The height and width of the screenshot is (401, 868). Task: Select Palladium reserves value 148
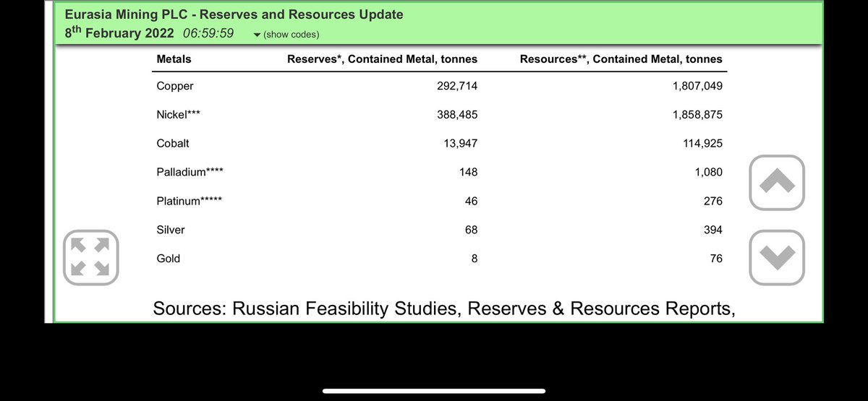tap(468, 172)
